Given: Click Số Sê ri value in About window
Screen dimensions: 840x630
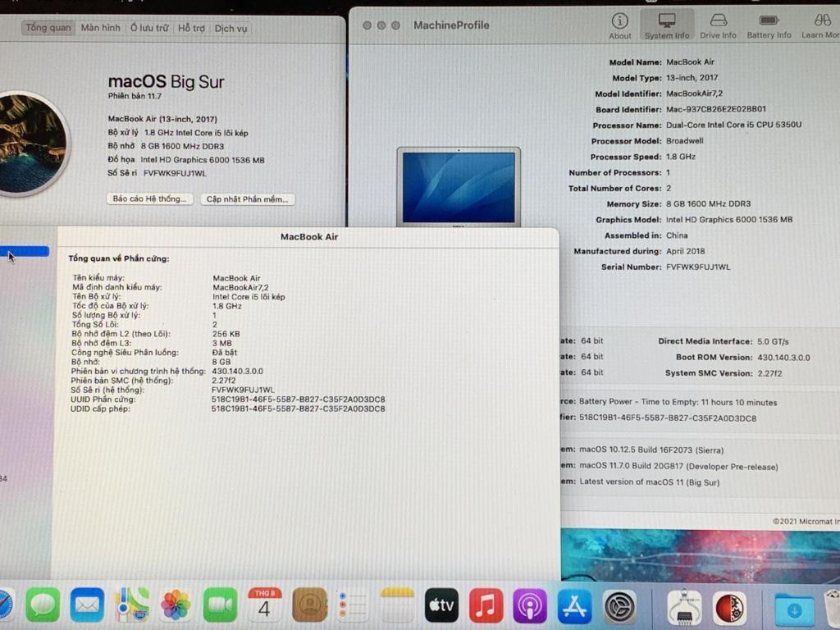Looking at the screenshot, I should pos(175,173).
